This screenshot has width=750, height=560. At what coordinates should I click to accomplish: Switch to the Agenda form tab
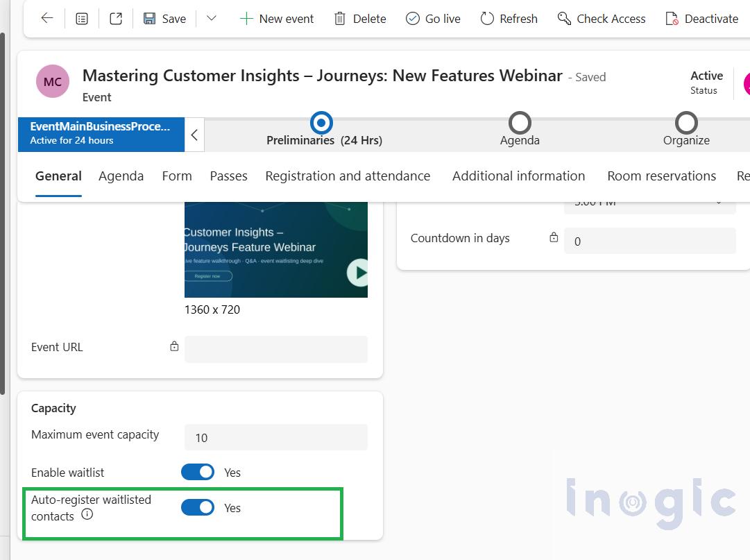121,176
